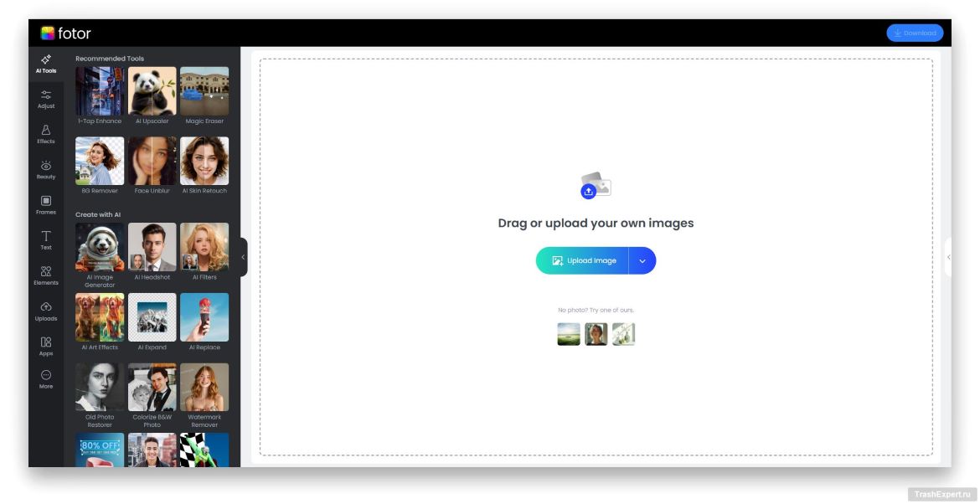Open the More options icon

[46, 379]
